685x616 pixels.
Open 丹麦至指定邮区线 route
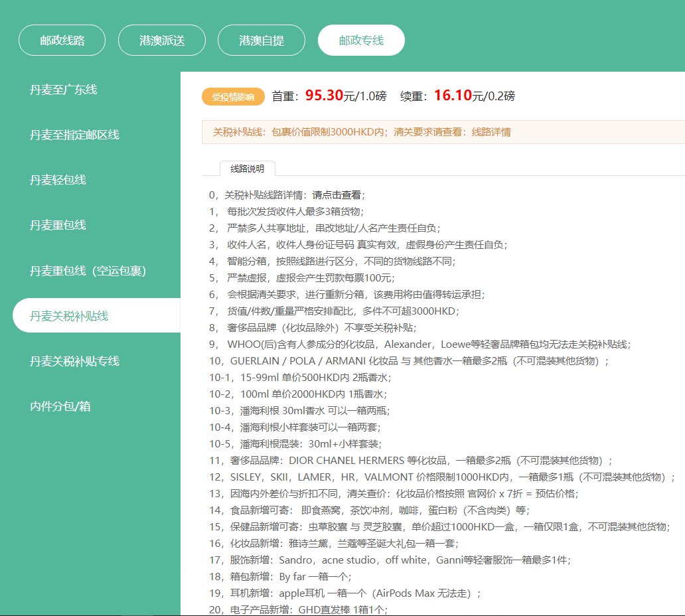[x=74, y=135]
